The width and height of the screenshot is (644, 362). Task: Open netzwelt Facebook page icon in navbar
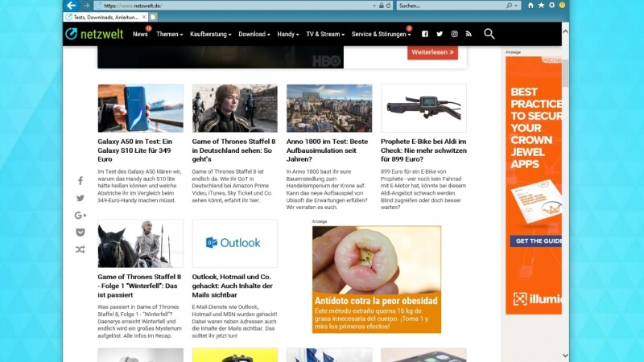click(x=425, y=34)
